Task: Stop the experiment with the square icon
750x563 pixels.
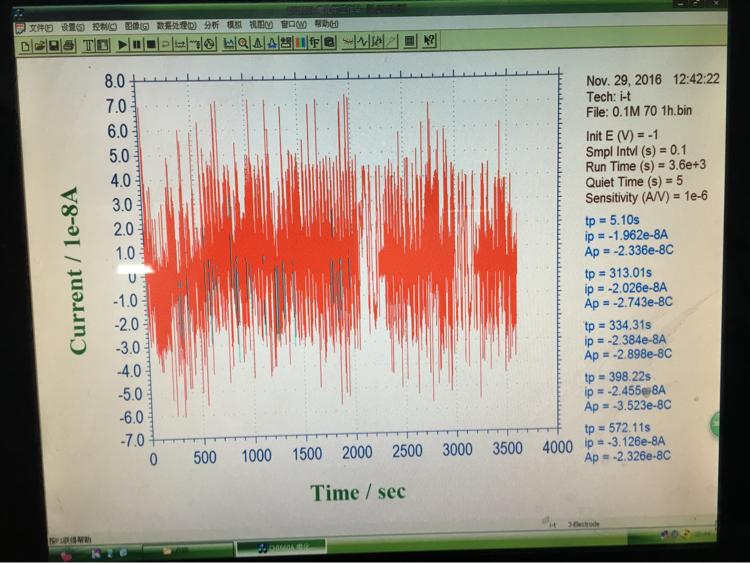Action: click(x=151, y=45)
